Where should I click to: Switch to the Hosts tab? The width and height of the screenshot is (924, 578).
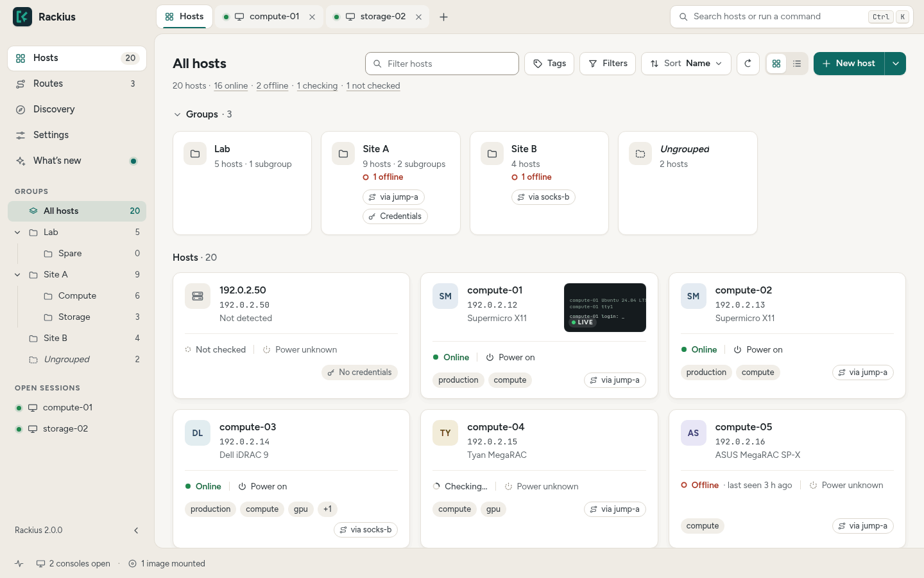coord(184,17)
